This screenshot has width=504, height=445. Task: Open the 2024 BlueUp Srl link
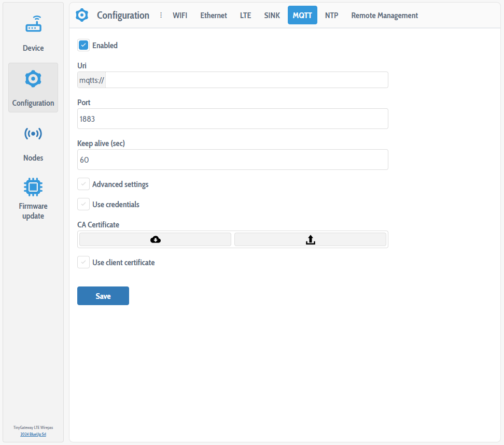33,434
